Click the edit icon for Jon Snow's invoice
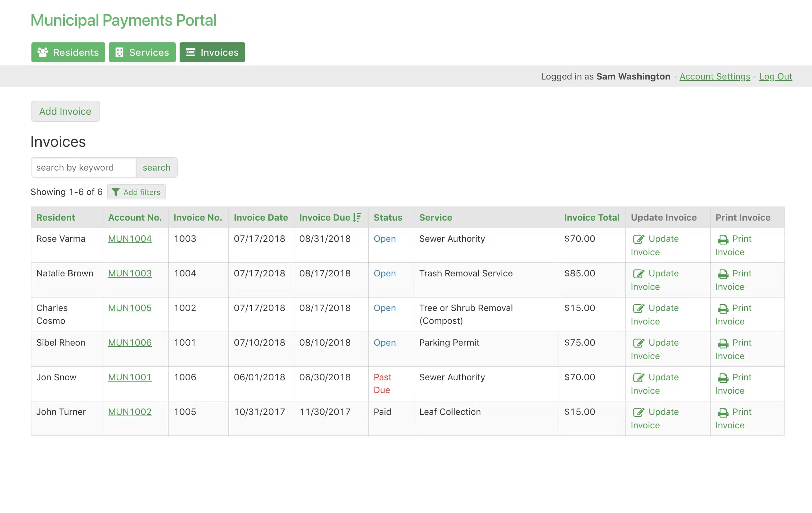This screenshot has width=812, height=513. 638,377
